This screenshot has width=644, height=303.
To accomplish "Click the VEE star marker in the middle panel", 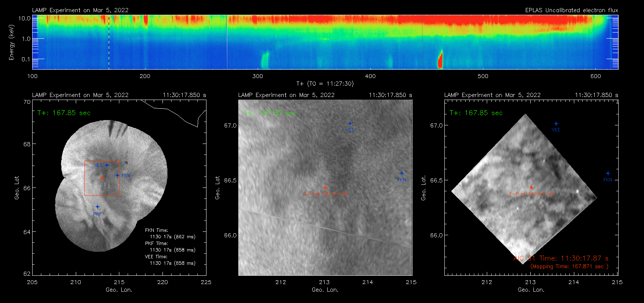I will click(x=350, y=123).
